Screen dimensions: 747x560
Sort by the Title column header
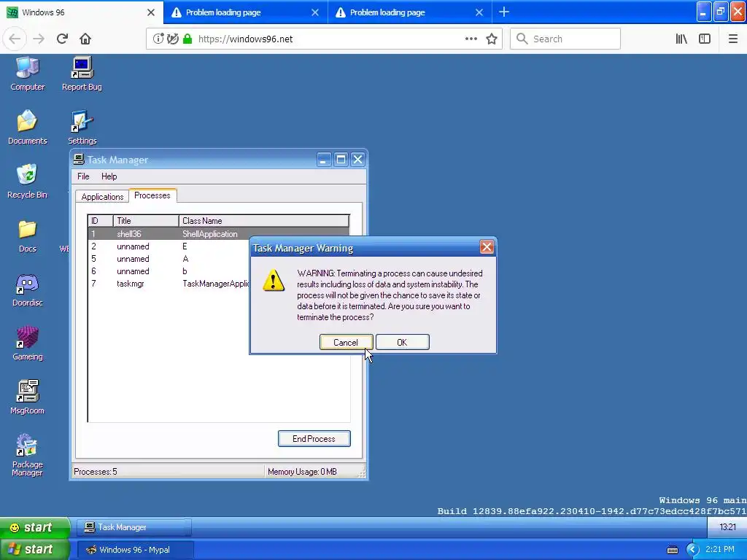[146, 221]
